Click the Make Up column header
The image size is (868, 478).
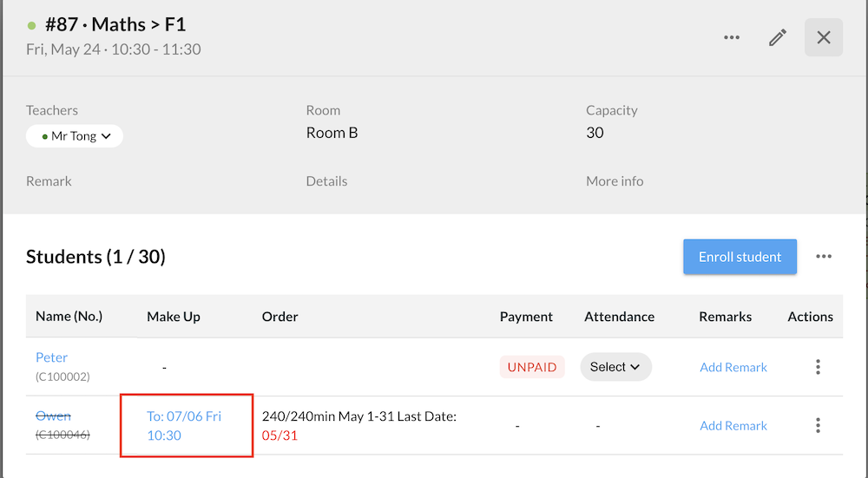click(x=174, y=317)
